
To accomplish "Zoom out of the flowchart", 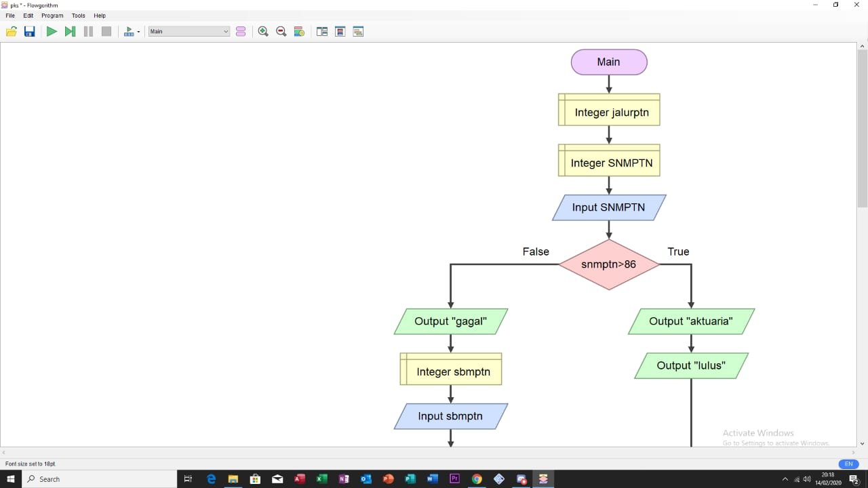I will coord(281,31).
